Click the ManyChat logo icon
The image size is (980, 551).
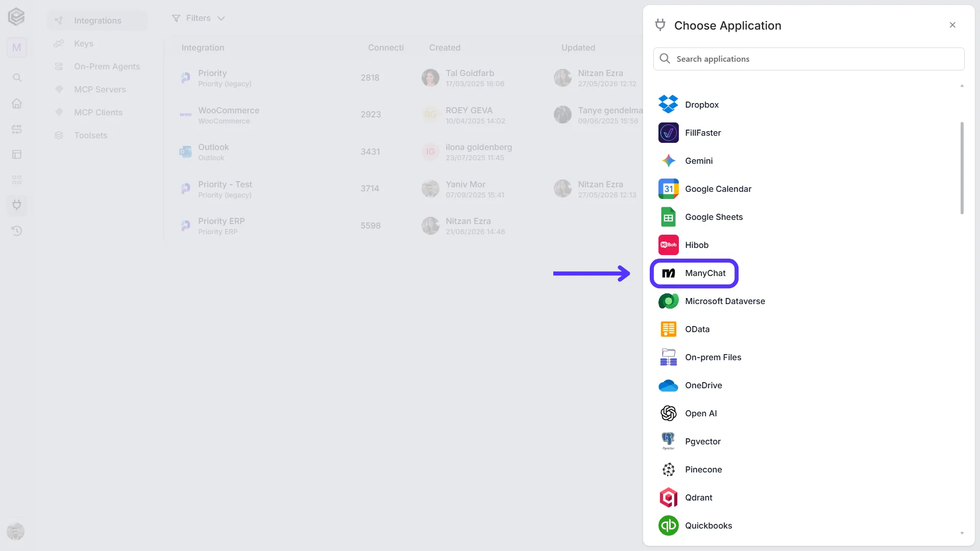(668, 273)
